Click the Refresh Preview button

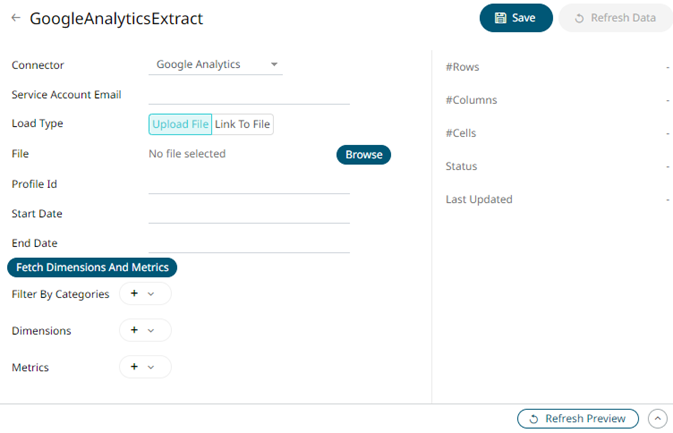pyautogui.click(x=578, y=419)
